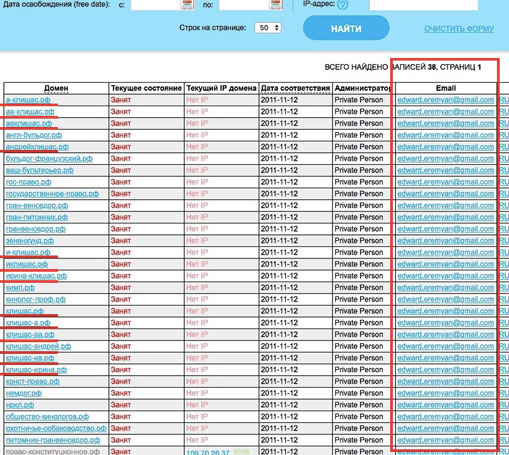Open the domain link андрейклишас.рф
This screenshot has height=455, width=509.
[x=37, y=147]
